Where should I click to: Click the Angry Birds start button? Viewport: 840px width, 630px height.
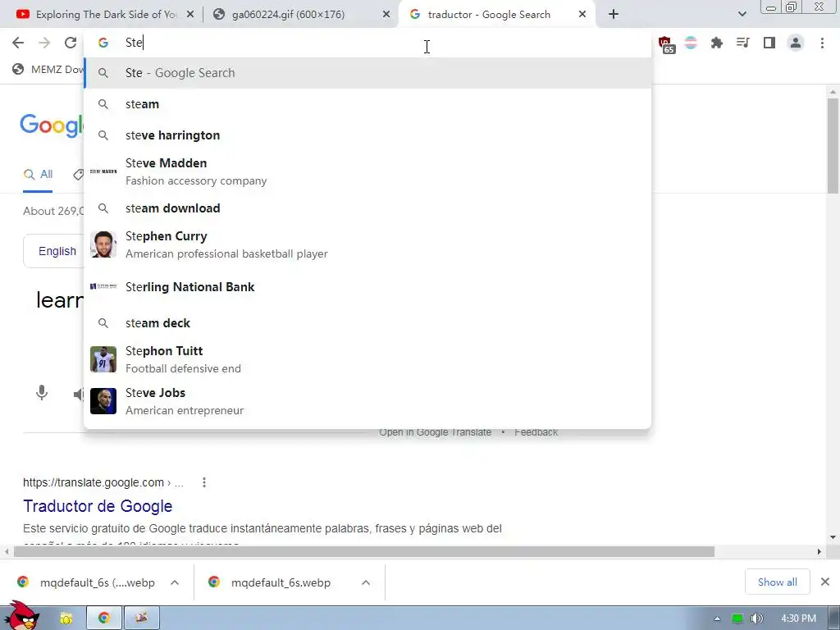21,616
